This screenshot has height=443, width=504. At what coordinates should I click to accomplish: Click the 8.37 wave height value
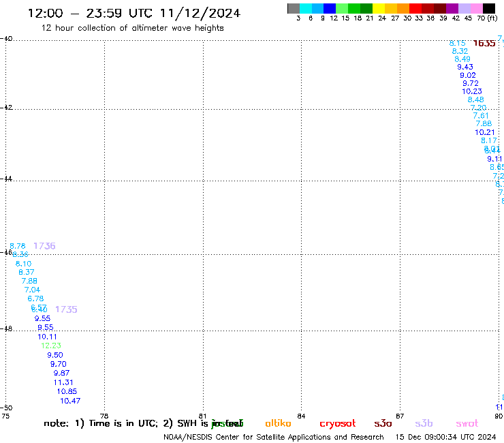point(27,272)
